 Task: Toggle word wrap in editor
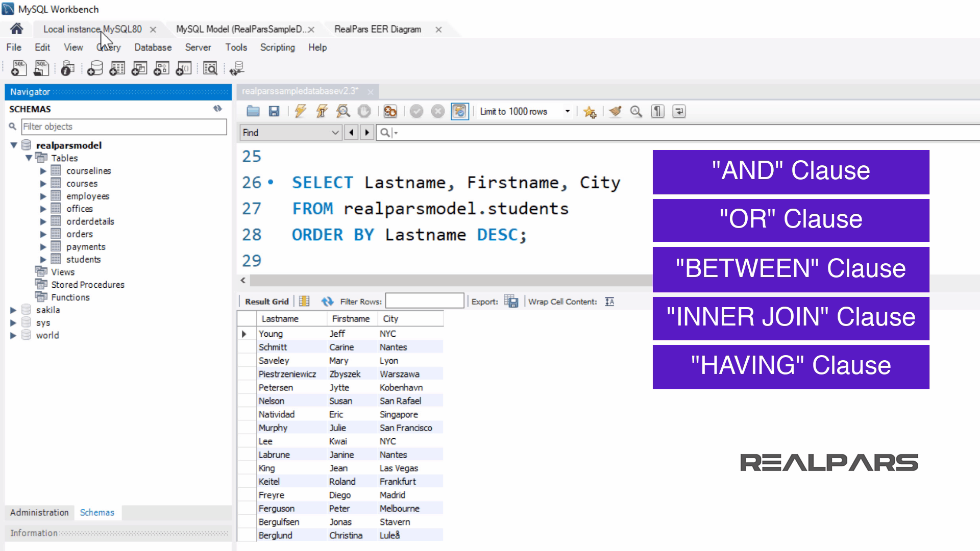(679, 111)
